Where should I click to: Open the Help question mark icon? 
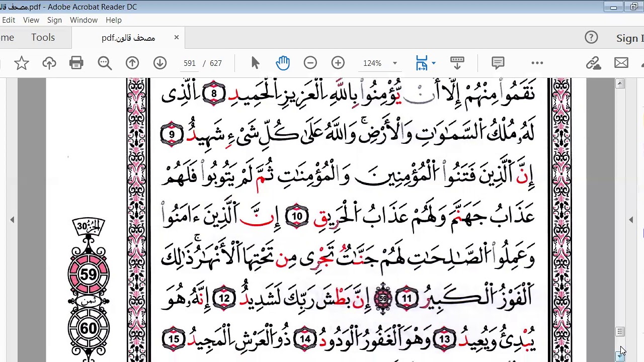point(591,38)
